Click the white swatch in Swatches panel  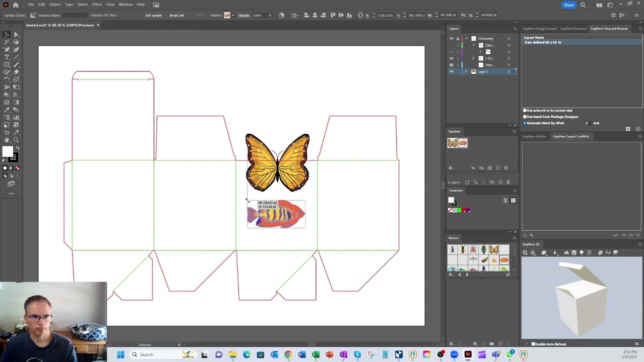(451, 200)
